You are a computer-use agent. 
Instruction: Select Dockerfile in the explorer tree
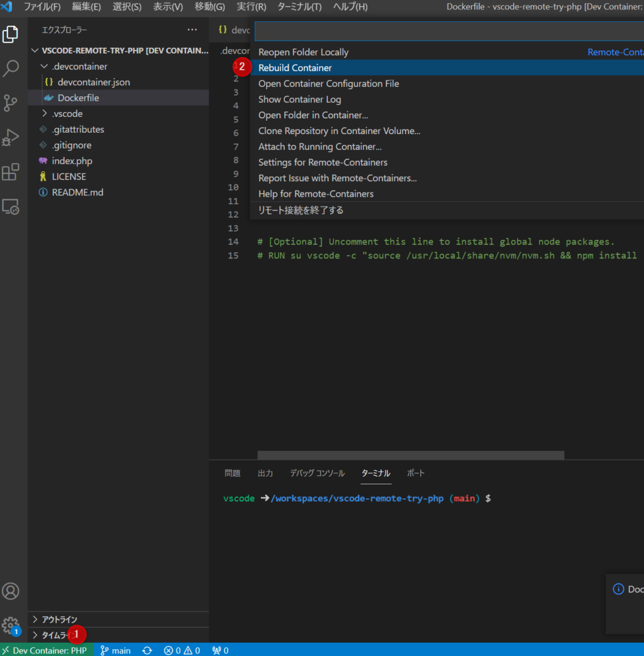[118, 98]
